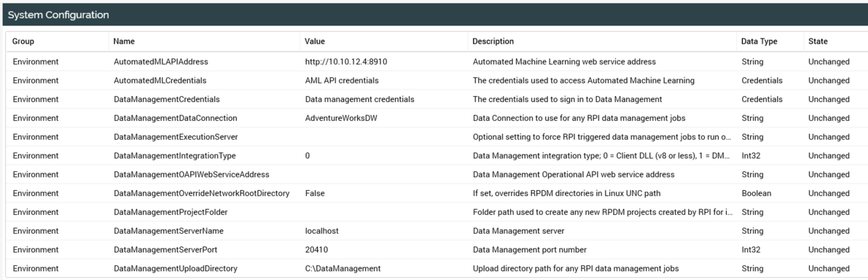Click the Name column header

point(124,42)
